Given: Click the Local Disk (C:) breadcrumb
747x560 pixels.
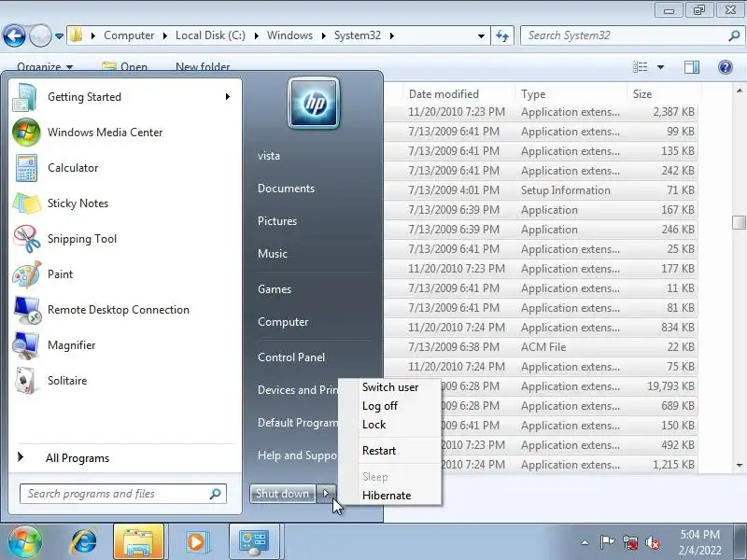Looking at the screenshot, I should pos(210,35).
